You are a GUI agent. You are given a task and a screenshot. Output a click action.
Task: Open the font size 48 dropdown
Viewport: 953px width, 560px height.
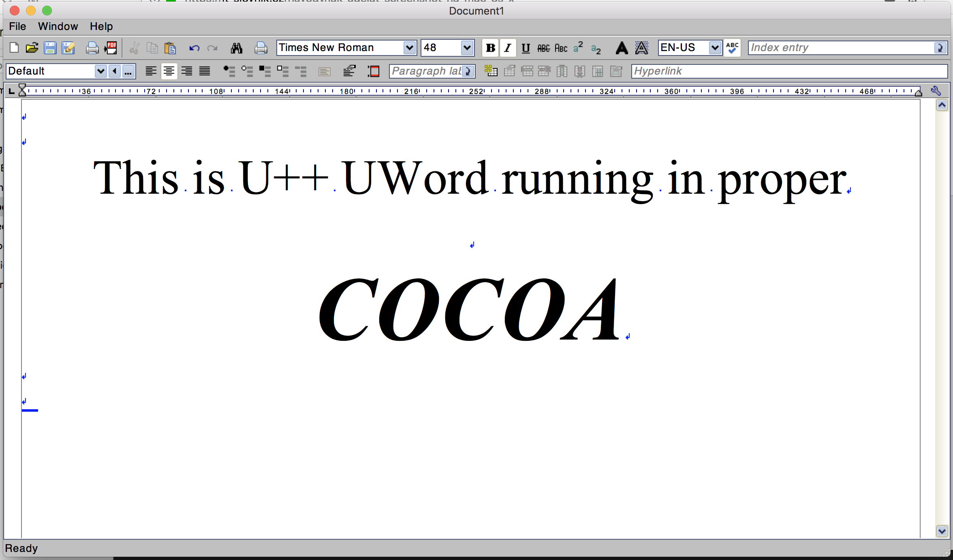click(x=467, y=48)
